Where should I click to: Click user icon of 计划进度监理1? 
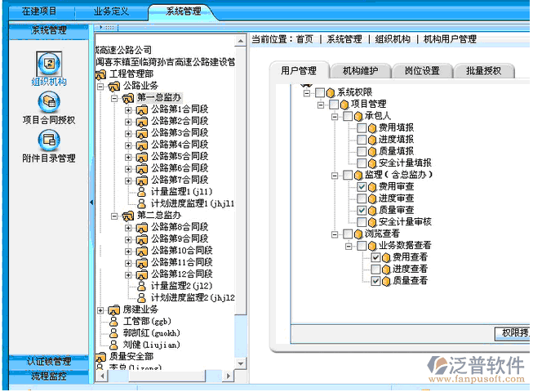142,203
